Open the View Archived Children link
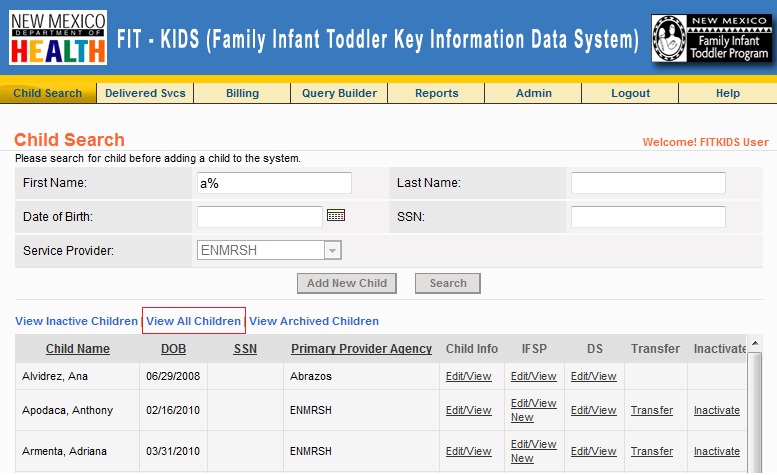Image resolution: width=777 pixels, height=475 pixels. (x=314, y=321)
